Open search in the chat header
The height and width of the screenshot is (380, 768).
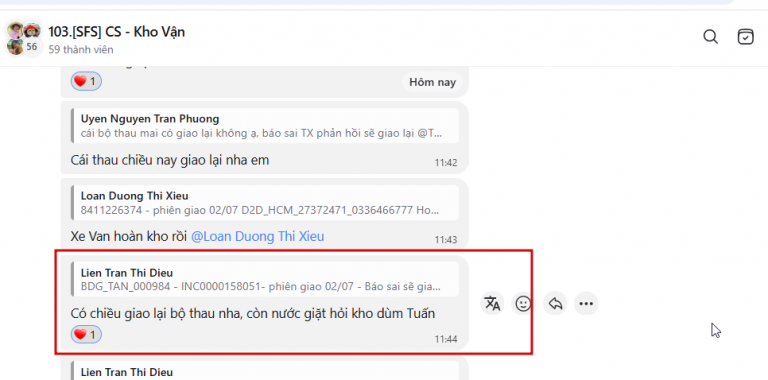(710, 37)
